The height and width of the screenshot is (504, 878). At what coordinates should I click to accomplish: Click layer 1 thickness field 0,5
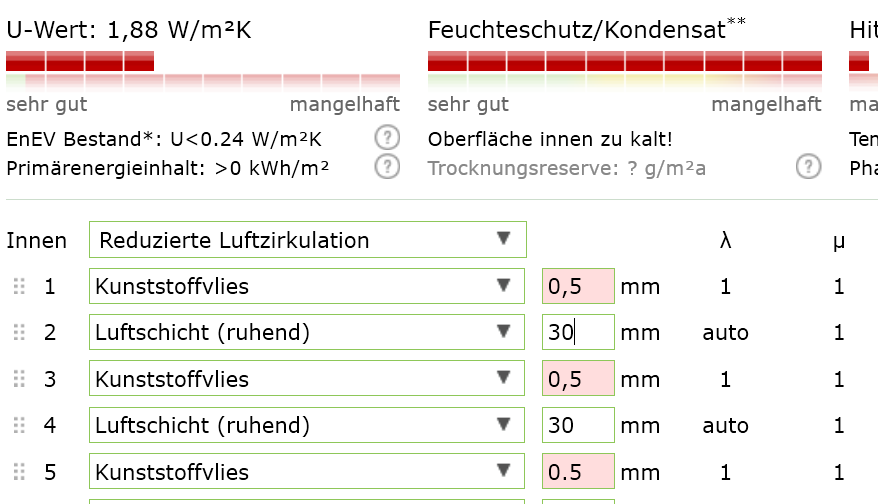pyautogui.click(x=578, y=287)
